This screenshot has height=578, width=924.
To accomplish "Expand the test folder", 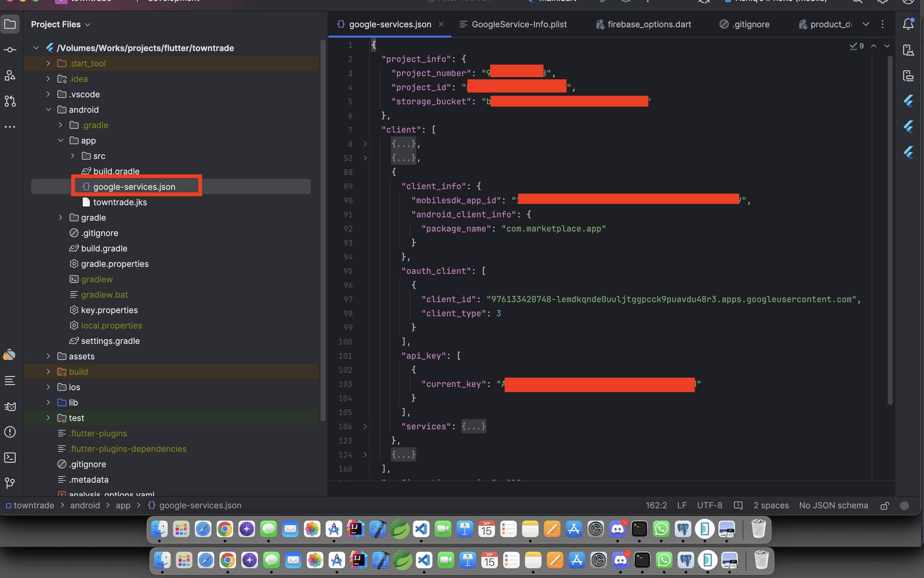I will tap(48, 418).
